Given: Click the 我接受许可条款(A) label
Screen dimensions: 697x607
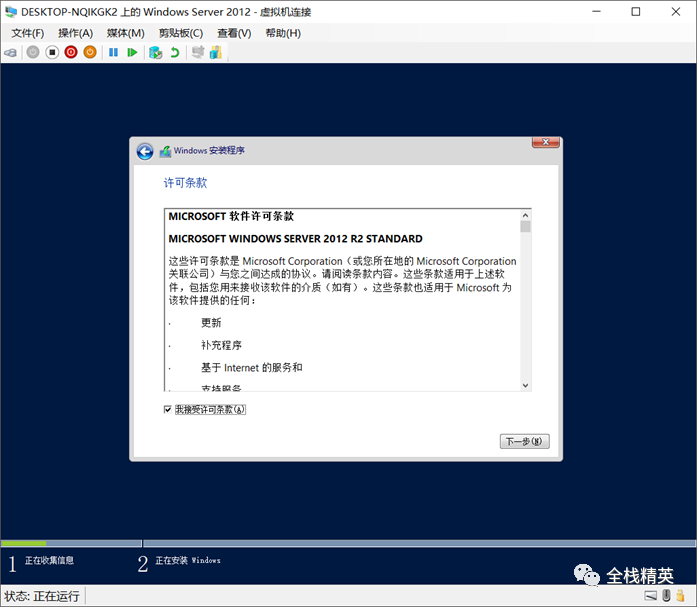Looking at the screenshot, I should point(210,409).
